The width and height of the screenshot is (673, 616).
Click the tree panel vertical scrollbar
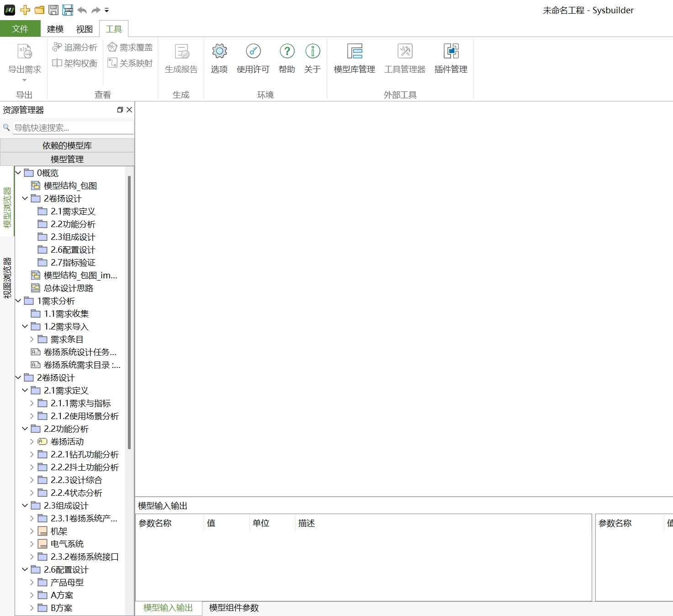pyautogui.click(x=129, y=312)
